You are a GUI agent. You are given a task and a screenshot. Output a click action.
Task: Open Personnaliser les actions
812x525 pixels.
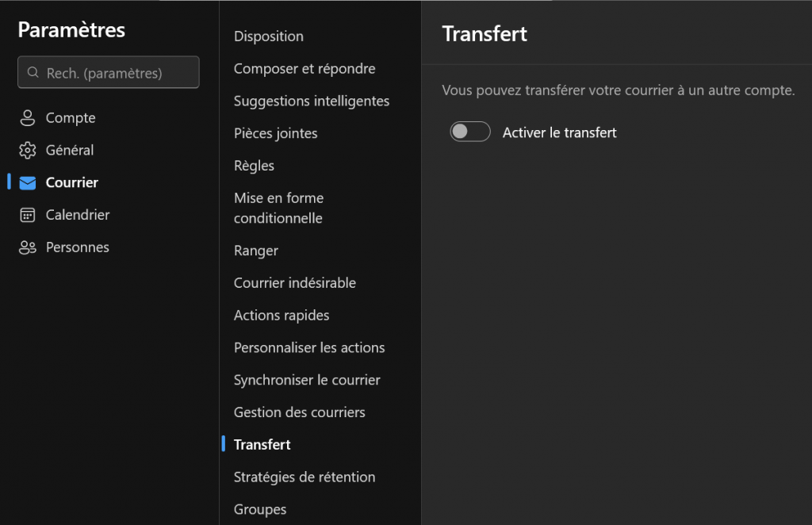pyautogui.click(x=309, y=348)
